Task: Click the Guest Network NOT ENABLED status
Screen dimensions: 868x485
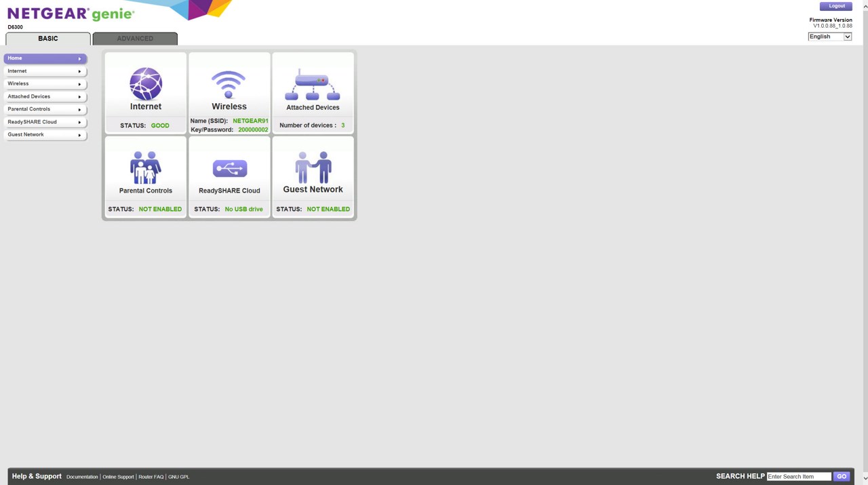Action: (x=328, y=209)
